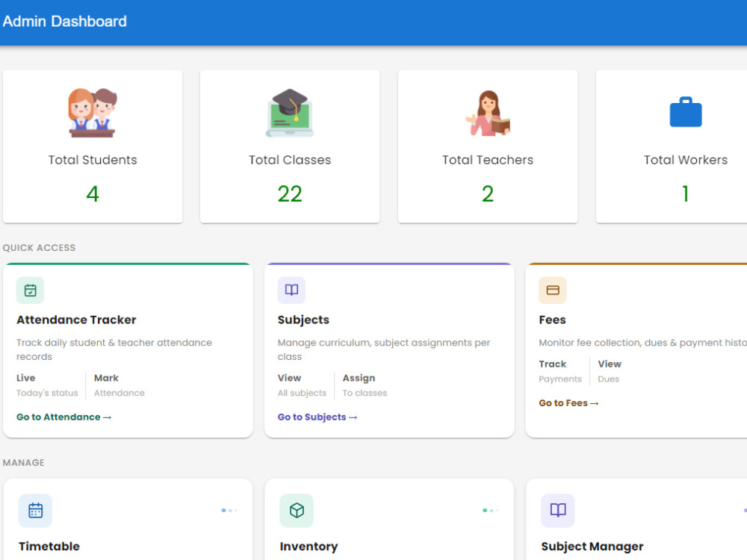
Task: Click the Inventory box icon
Action: (297, 511)
